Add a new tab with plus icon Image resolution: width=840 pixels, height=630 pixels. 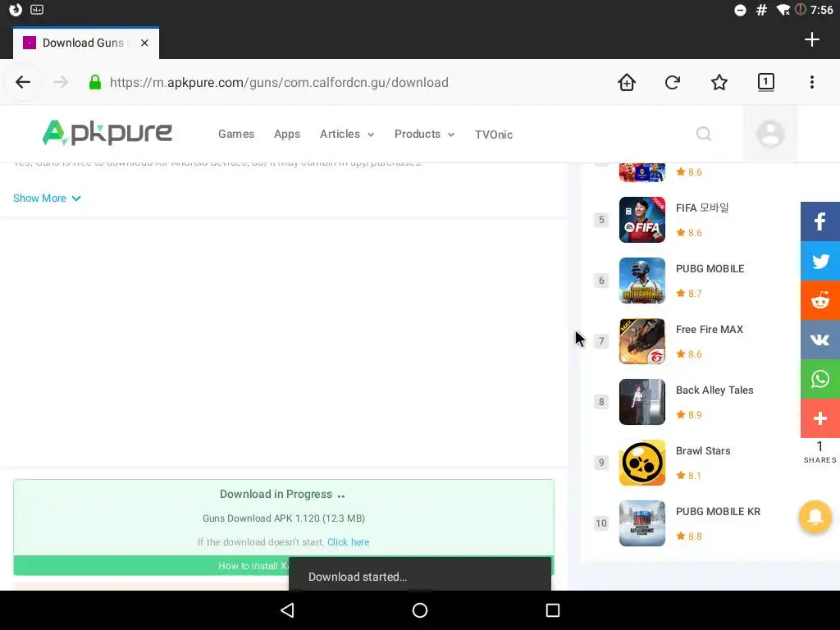tap(811, 39)
